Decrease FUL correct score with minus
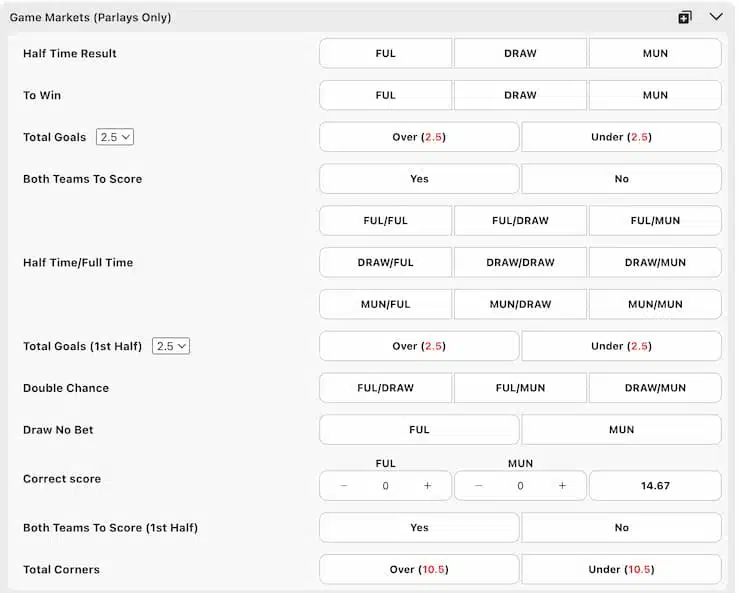Screen dimensions: 740x593 click(344, 485)
